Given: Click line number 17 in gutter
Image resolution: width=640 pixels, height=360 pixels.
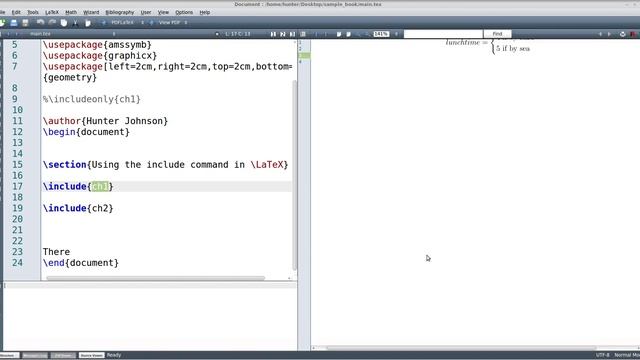Looking at the screenshot, I should pyautogui.click(x=17, y=187).
